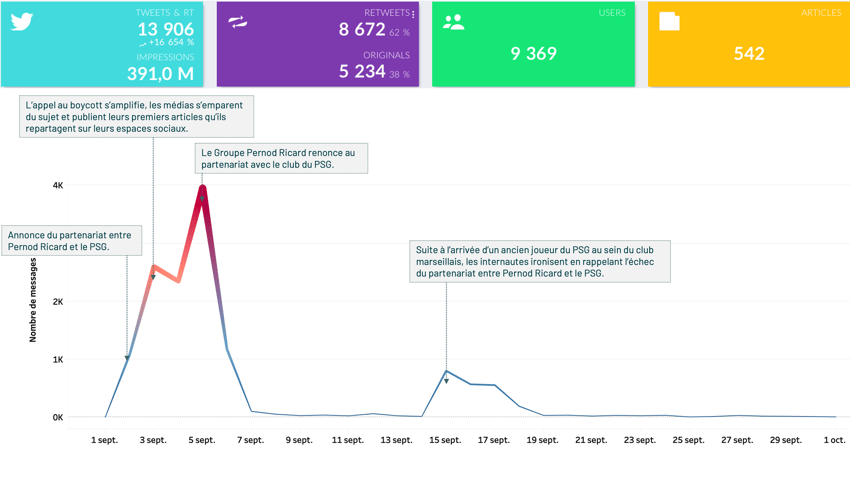Click the 2K y-axis label
Image resolution: width=850 pixels, height=479 pixels.
(x=58, y=302)
